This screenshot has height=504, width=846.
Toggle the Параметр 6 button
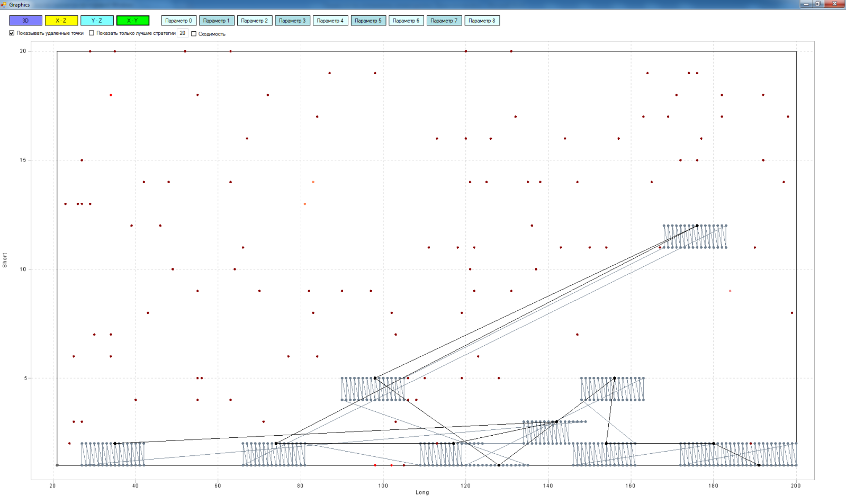(406, 21)
